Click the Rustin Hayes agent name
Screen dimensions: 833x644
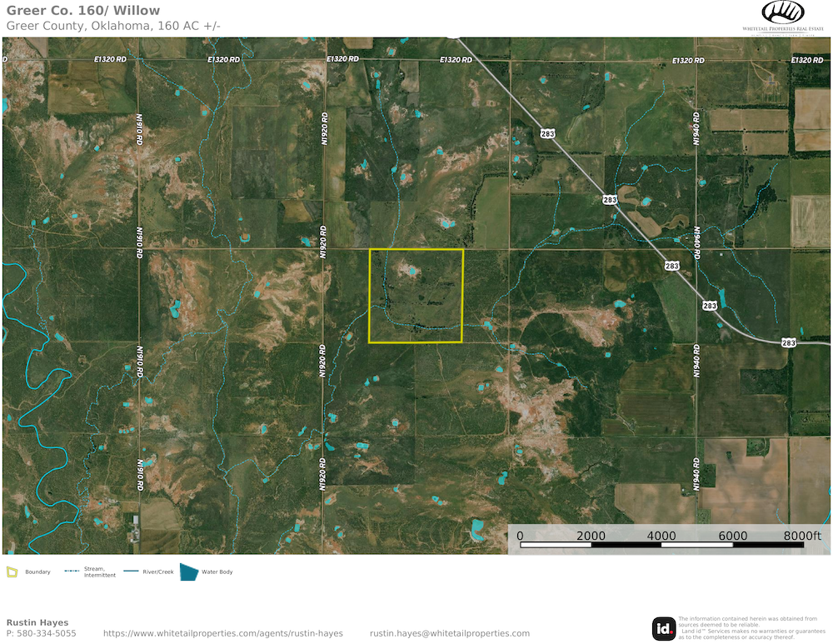37,622
